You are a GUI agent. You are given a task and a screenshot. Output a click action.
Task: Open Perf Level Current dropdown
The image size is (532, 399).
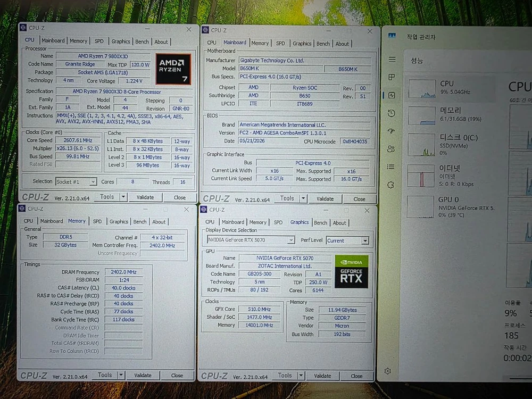pos(347,240)
